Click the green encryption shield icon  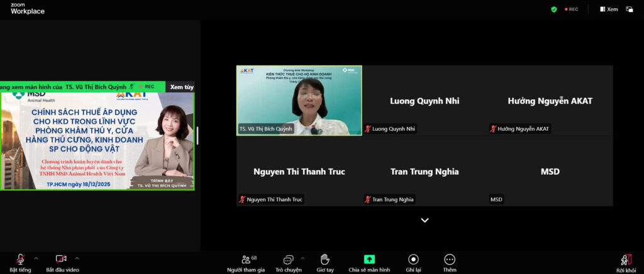554,9
